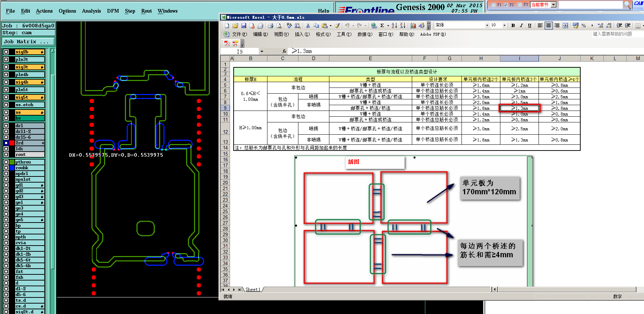
Task: Click the Bold formatting icon
Action: click(x=513, y=26)
